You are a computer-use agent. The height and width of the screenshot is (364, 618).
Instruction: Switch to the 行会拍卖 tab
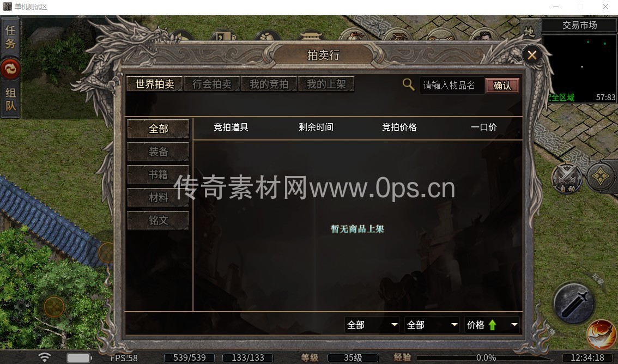(x=211, y=84)
